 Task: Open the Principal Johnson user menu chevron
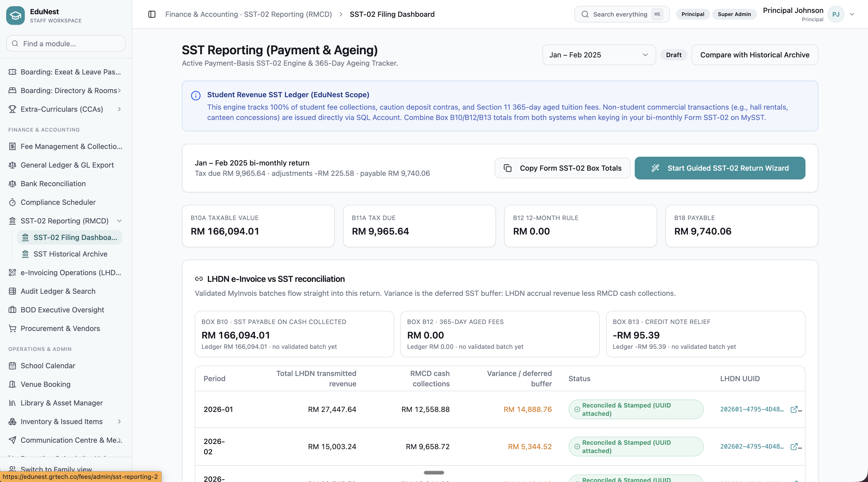pyautogui.click(x=852, y=14)
